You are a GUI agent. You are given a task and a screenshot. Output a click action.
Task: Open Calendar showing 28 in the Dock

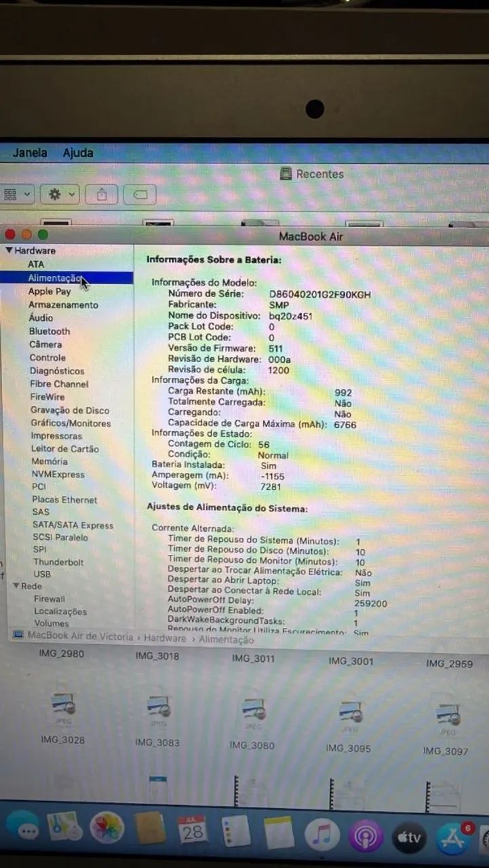coord(193,829)
